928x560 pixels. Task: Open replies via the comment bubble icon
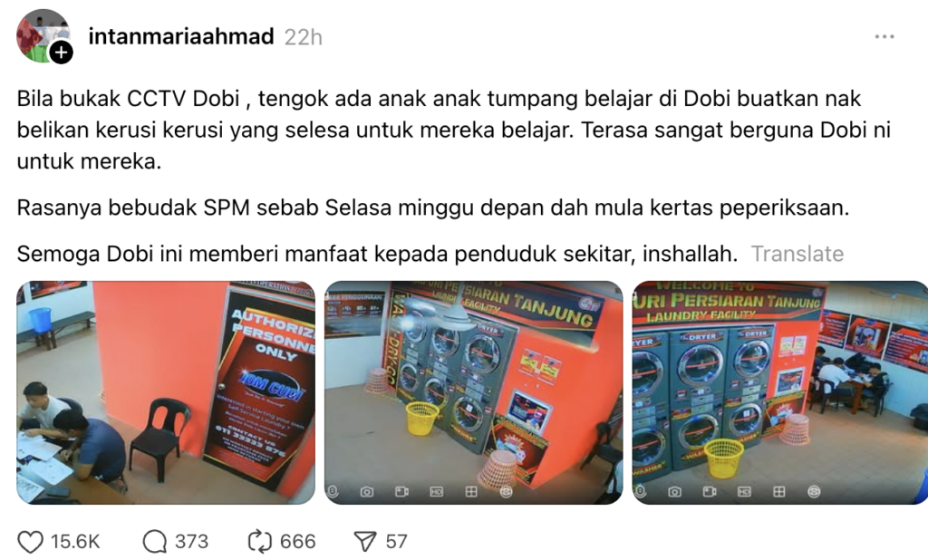155,542
